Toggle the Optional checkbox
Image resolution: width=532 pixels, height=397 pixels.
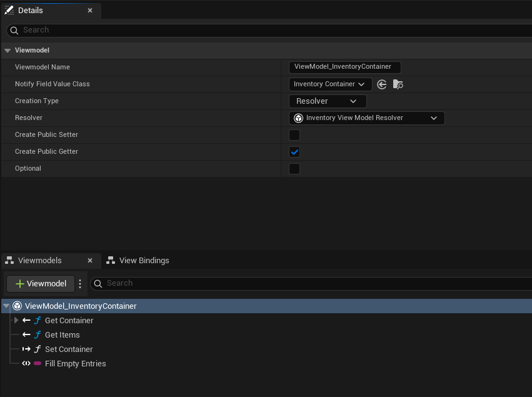tap(294, 168)
